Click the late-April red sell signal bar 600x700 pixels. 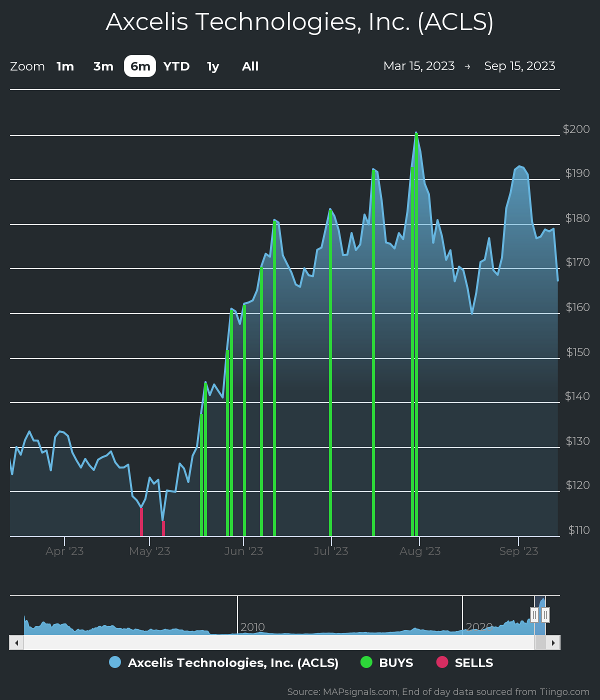click(x=141, y=522)
